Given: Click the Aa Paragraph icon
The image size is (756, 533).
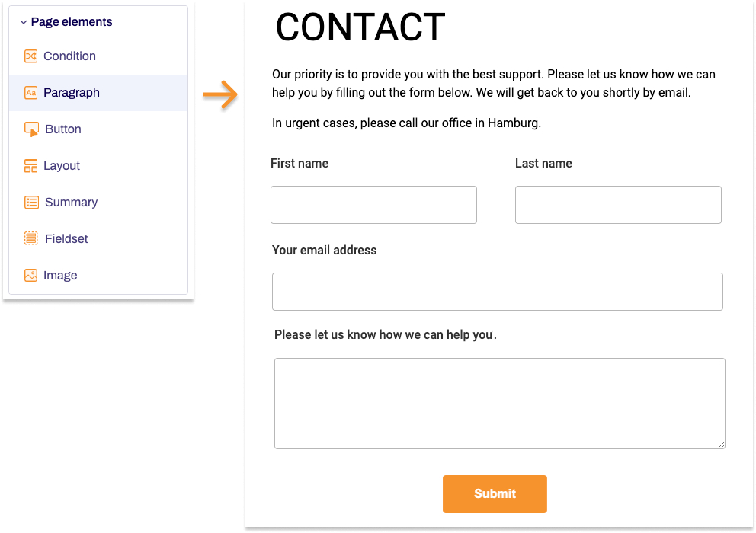Looking at the screenshot, I should pyautogui.click(x=30, y=92).
